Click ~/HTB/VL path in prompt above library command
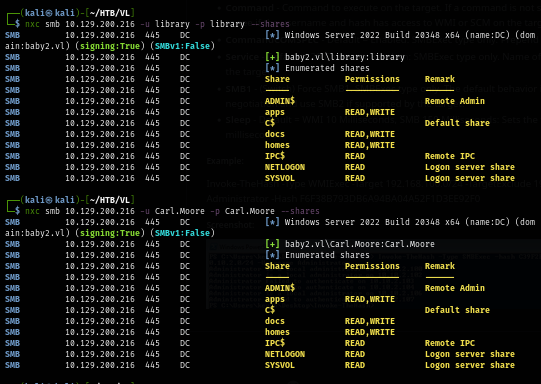Screen dimensions: 541x384 coord(109,13)
